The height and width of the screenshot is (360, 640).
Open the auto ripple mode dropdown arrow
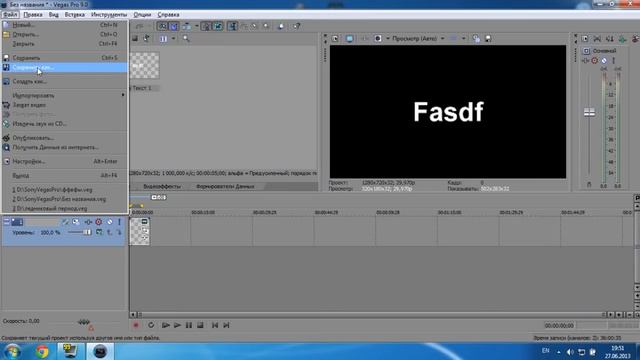click(x=196, y=26)
